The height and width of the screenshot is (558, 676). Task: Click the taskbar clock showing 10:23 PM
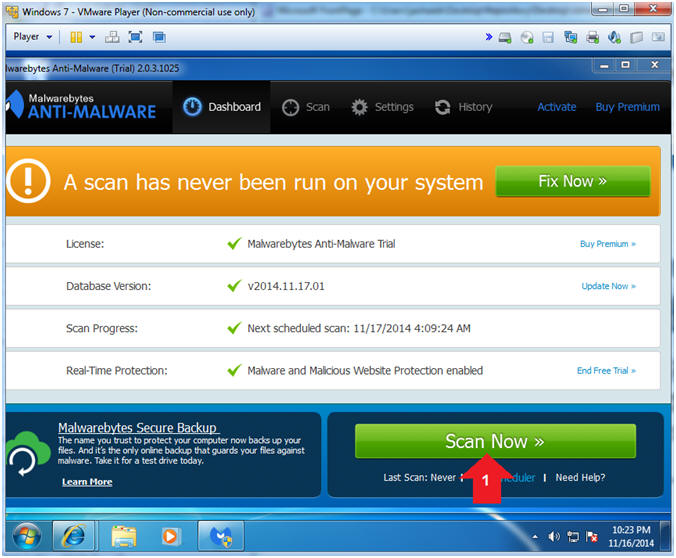point(631,536)
